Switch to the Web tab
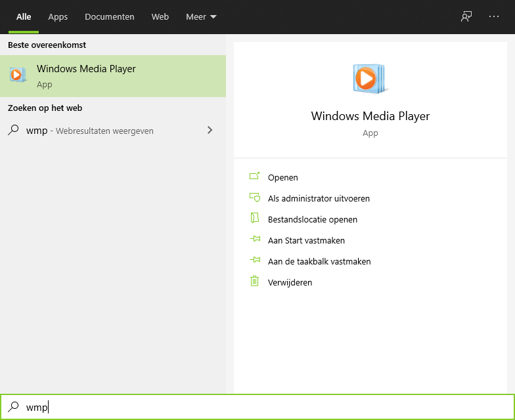The image size is (515, 420). tap(160, 17)
